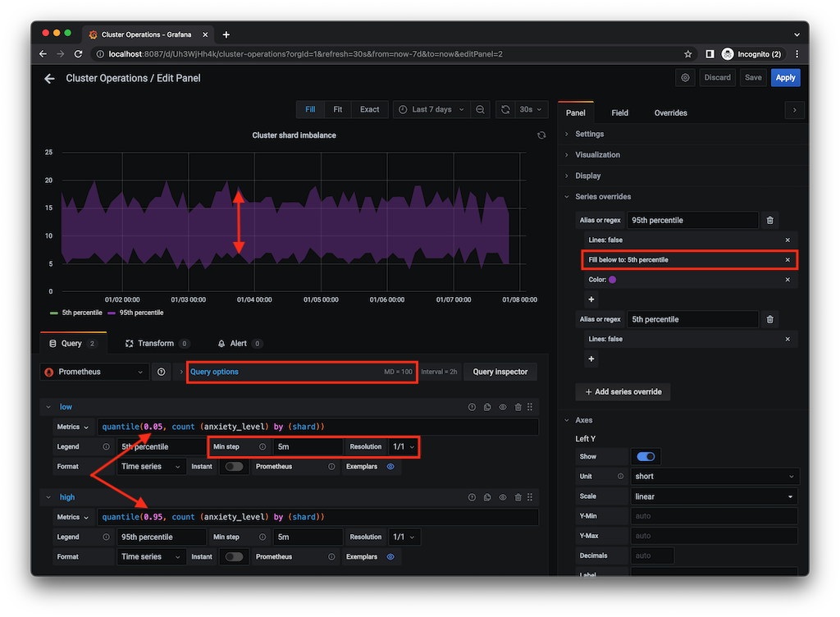The width and height of the screenshot is (840, 617).
Task: Toggle the Show switch for Left Y axis
Action: tap(646, 456)
